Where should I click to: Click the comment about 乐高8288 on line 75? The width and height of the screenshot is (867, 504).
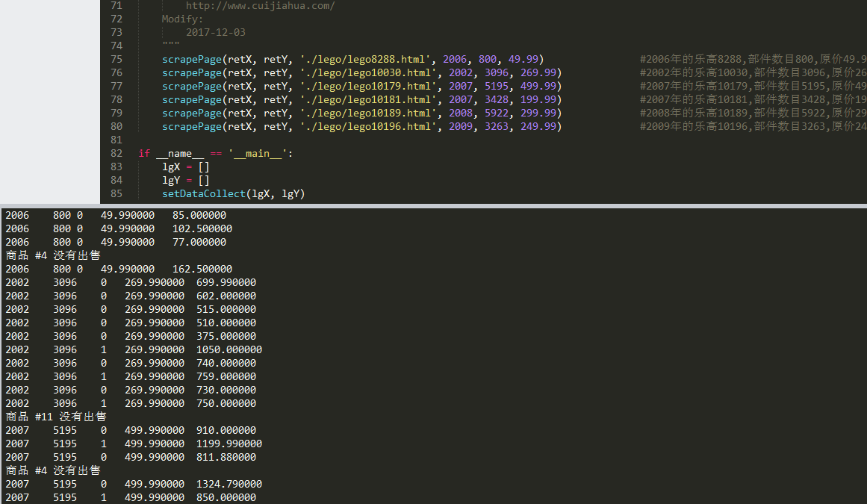pos(753,59)
